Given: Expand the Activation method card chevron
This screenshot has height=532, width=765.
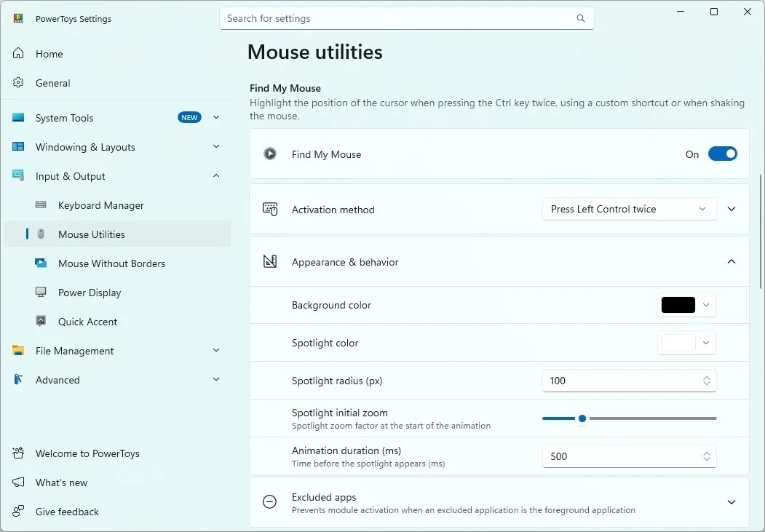Looking at the screenshot, I should 732,209.
